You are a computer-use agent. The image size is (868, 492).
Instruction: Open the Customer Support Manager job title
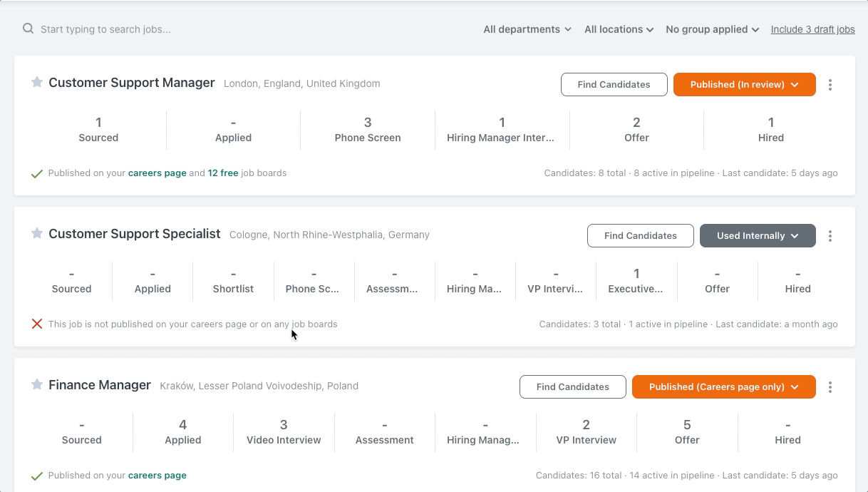pos(132,83)
